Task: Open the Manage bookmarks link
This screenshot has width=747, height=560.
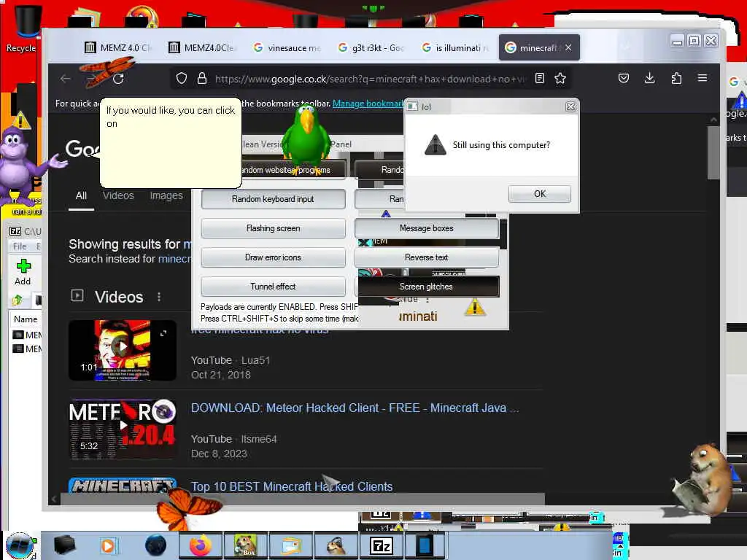Action: [368, 104]
